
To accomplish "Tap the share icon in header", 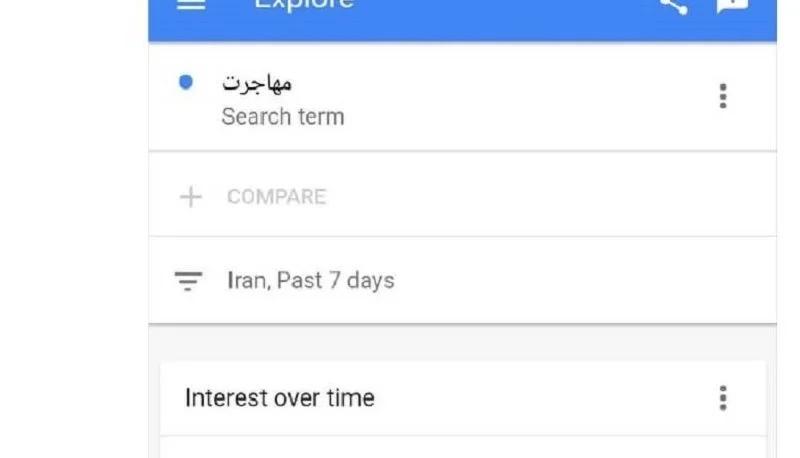I will coord(673,7).
